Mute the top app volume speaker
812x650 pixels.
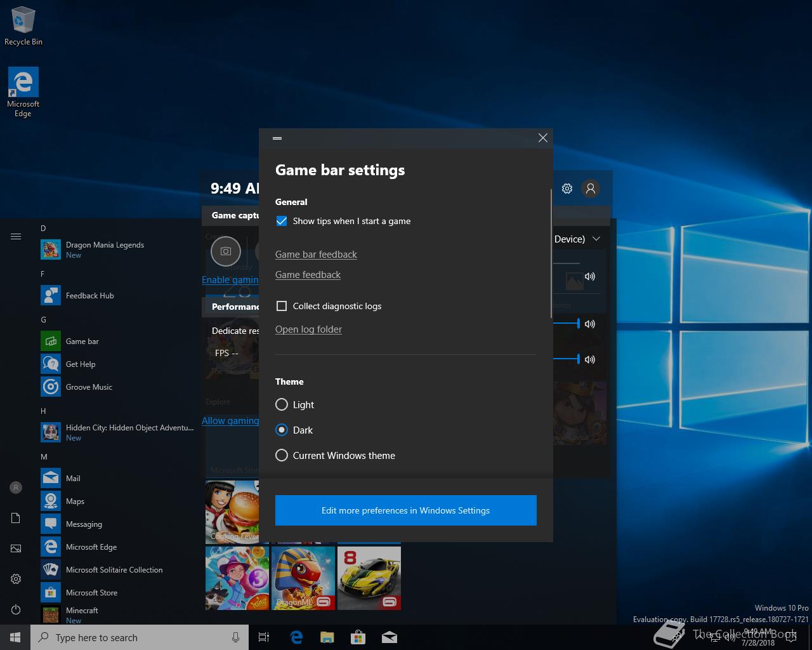590,276
